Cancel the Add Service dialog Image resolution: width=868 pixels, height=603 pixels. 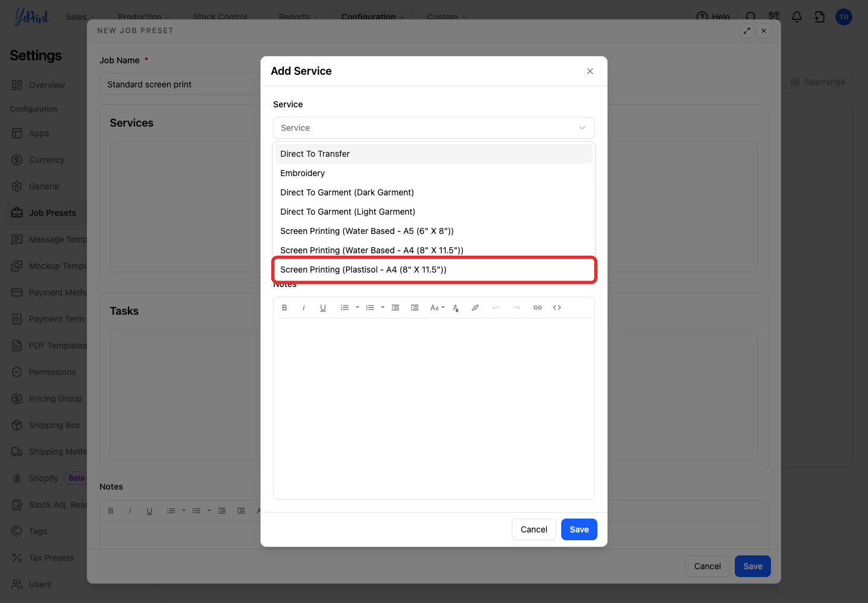point(534,529)
